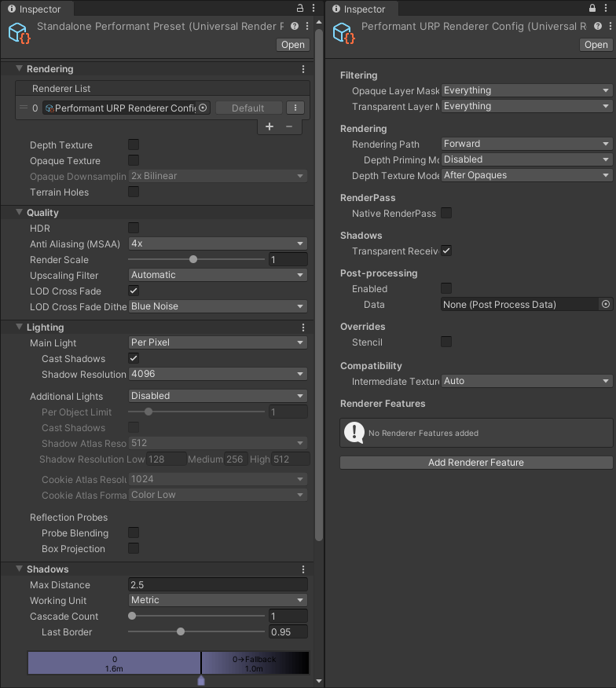Enable the Post-processing Enabled checkbox
Image resolution: width=616 pixels, height=688 pixels.
click(x=445, y=288)
